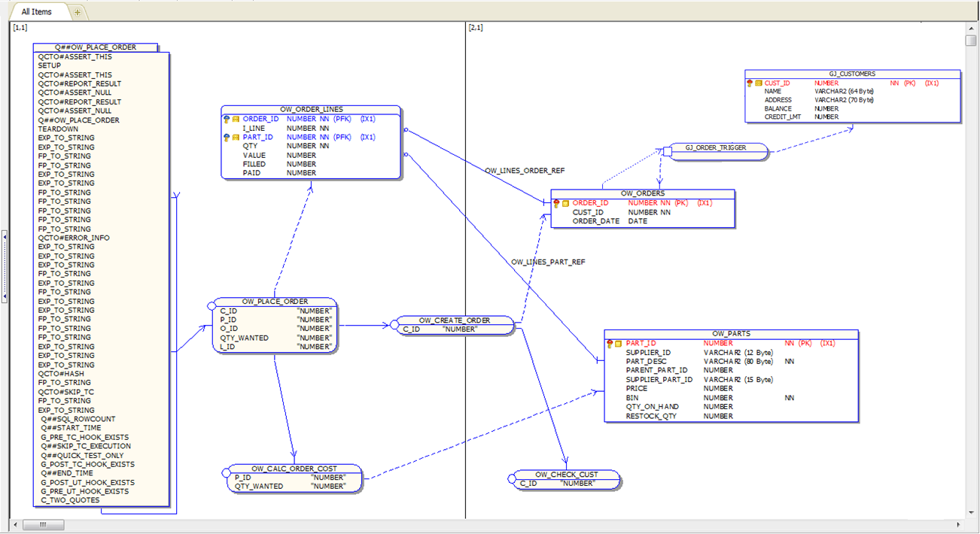The image size is (980, 534).
Task: Collapse the left panel via splitter handle
Action: point(5,266)
